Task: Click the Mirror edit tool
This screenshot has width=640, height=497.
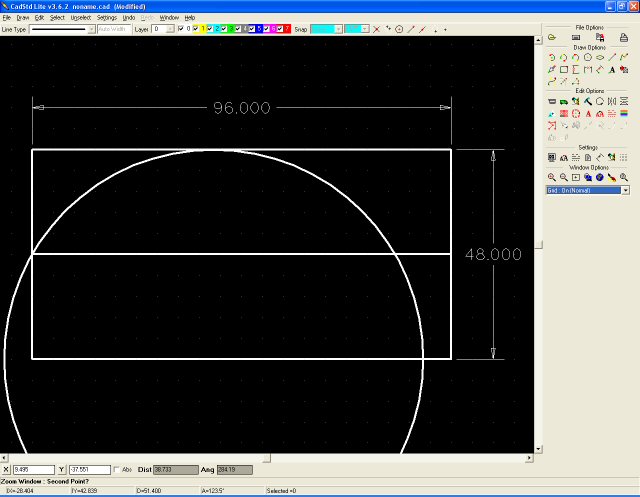Action: point(612,102)
